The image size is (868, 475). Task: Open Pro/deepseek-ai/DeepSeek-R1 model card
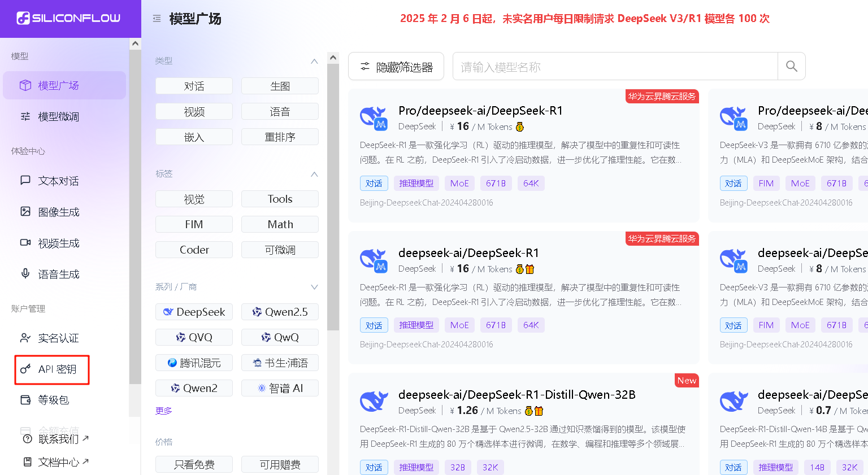click(524, 155)
